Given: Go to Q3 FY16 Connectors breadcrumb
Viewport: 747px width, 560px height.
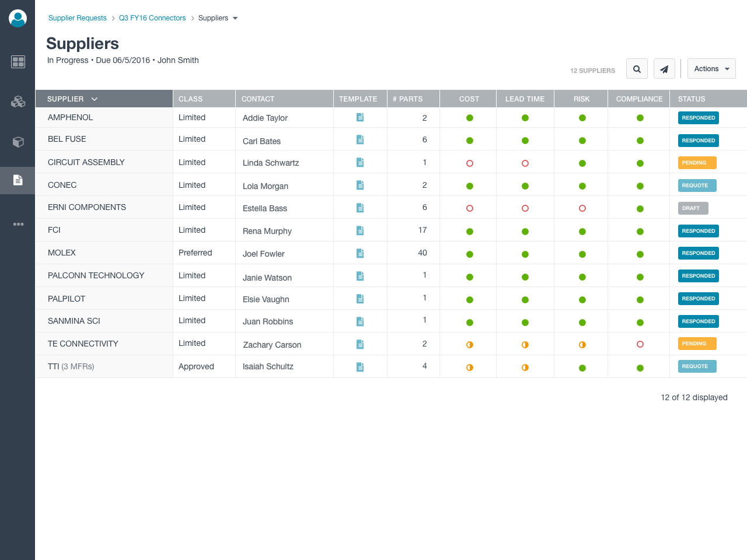Looking at the screenshot, I should (x=152, y=18).
